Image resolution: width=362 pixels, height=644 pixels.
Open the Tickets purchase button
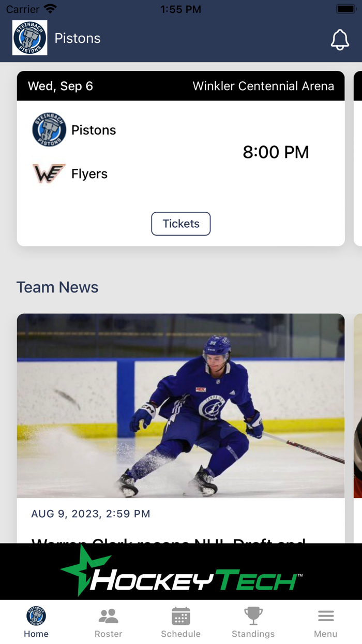click(x=180, y=224)
